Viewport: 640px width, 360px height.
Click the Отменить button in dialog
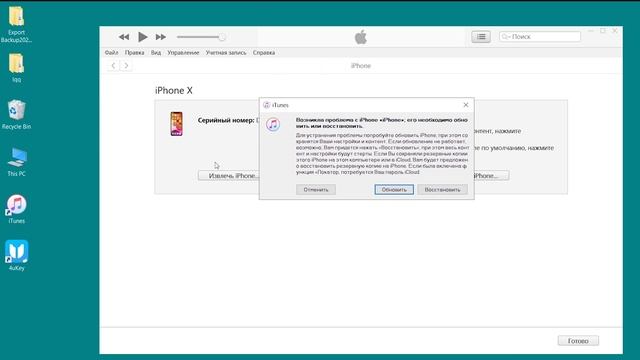[x=316, y=189]
